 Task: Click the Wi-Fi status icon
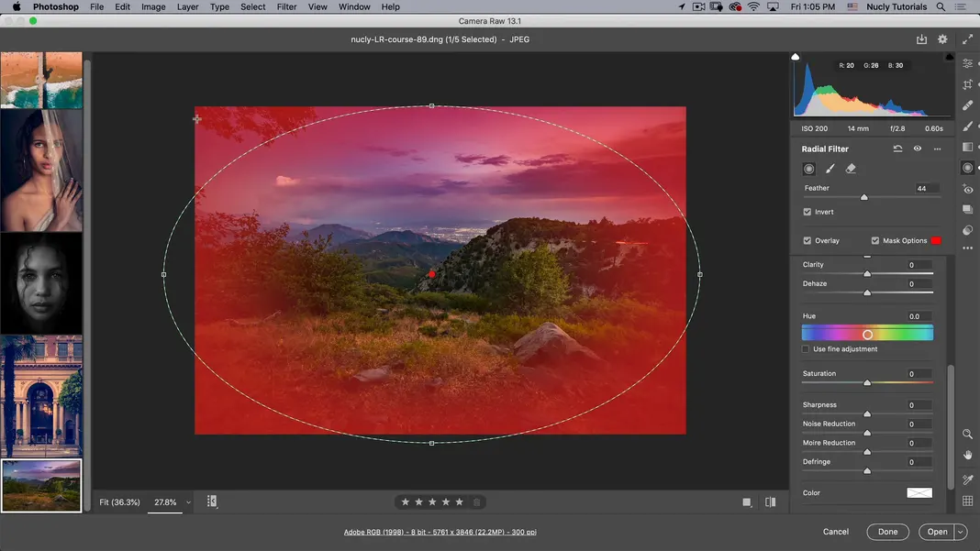(753, 6)
